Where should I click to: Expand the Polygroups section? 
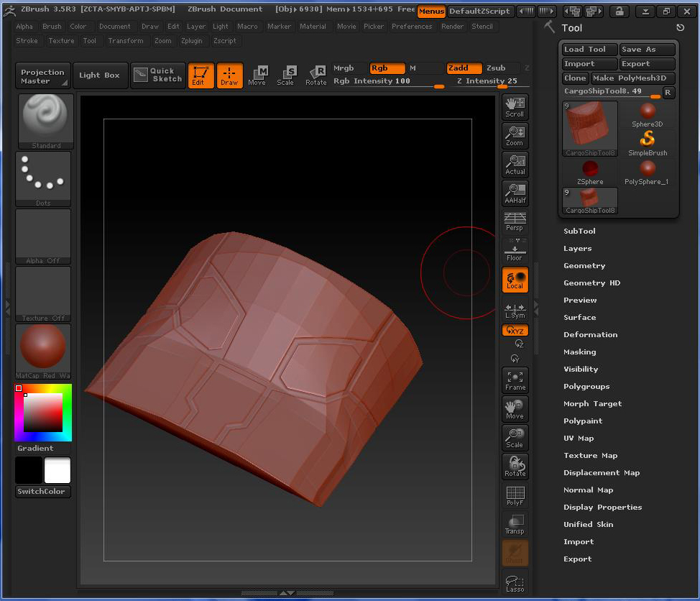[x=586, y=386]
